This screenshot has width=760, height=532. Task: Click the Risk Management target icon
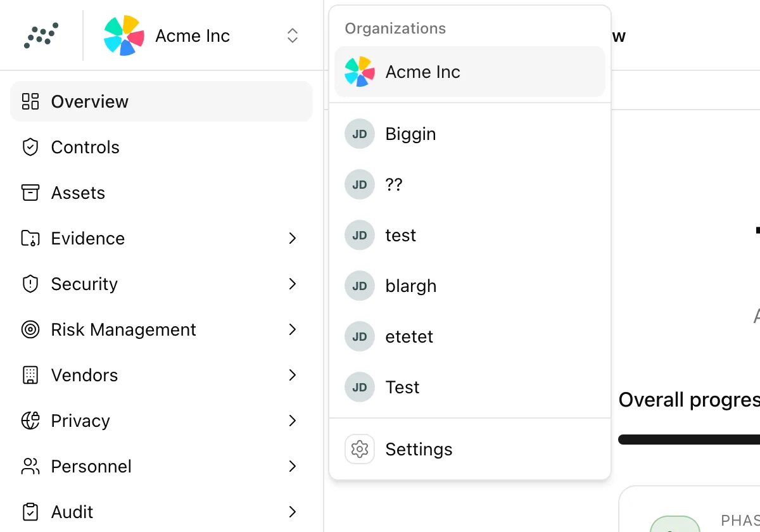coord(30,329)
